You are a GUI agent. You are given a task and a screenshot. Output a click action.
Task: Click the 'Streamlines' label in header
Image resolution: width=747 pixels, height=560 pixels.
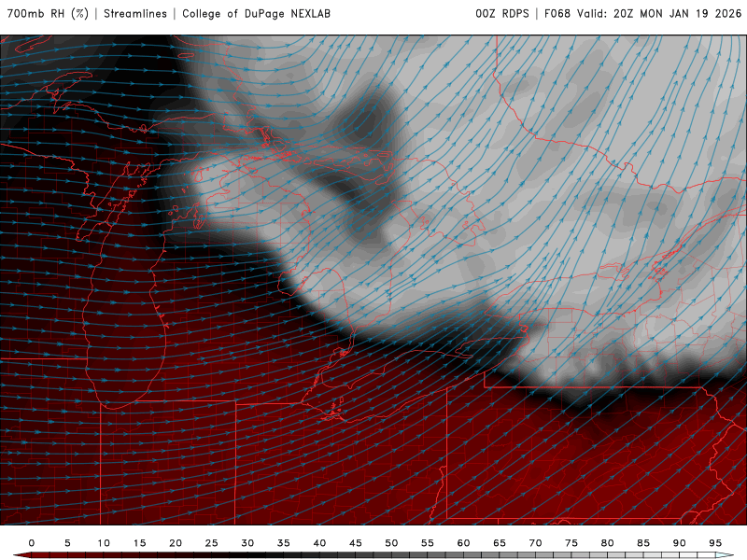click(135, 13)
